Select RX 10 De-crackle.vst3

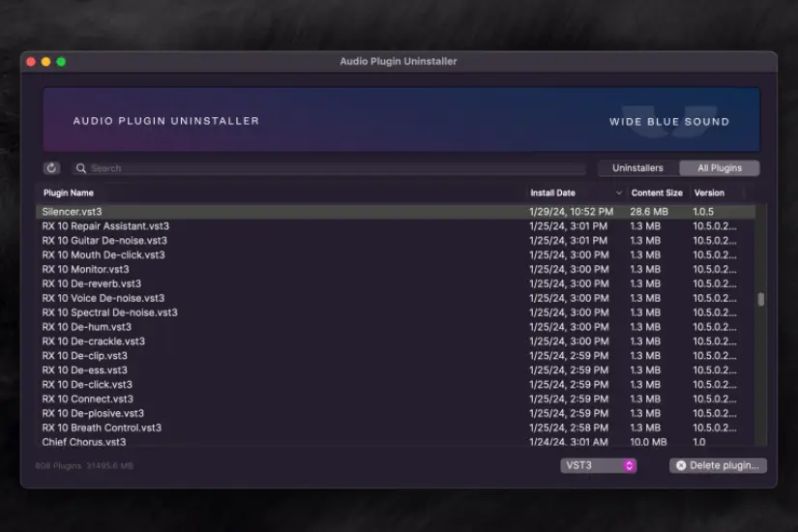point(396,341)
